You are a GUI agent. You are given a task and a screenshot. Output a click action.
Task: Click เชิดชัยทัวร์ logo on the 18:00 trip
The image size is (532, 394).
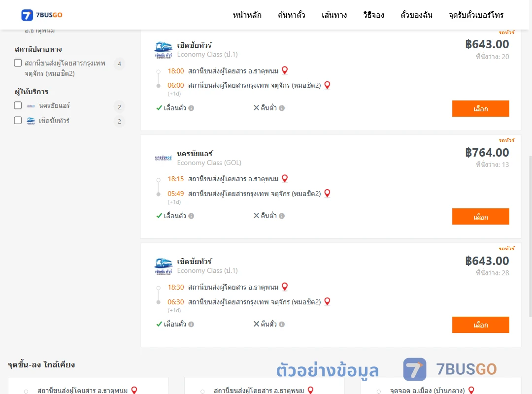coord(163,50)
